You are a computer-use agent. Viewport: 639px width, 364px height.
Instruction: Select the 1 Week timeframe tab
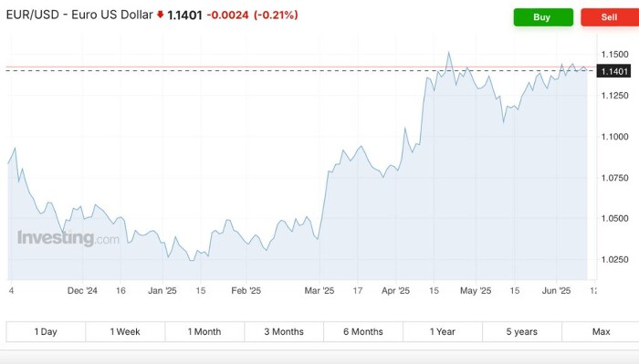point(125,332)
